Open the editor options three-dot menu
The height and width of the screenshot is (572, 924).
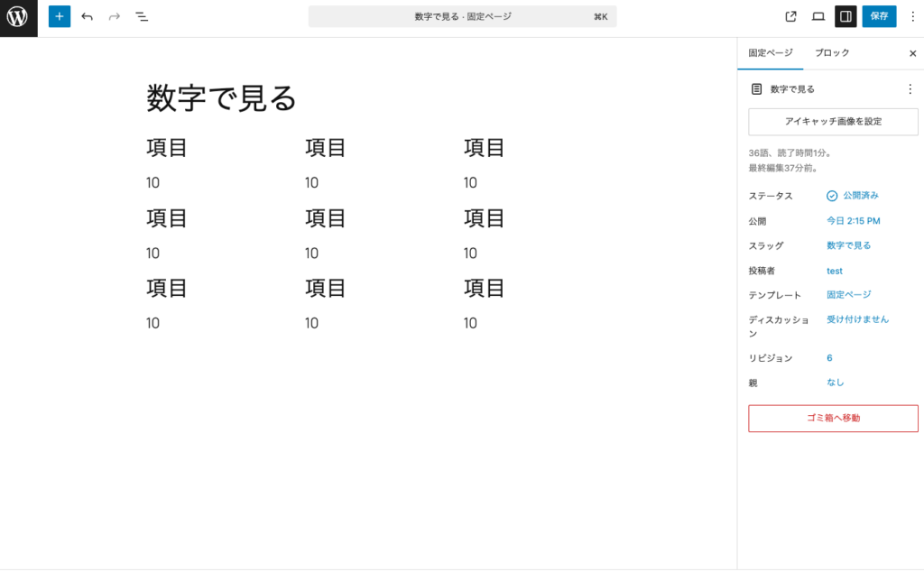[x=912, y=16]
